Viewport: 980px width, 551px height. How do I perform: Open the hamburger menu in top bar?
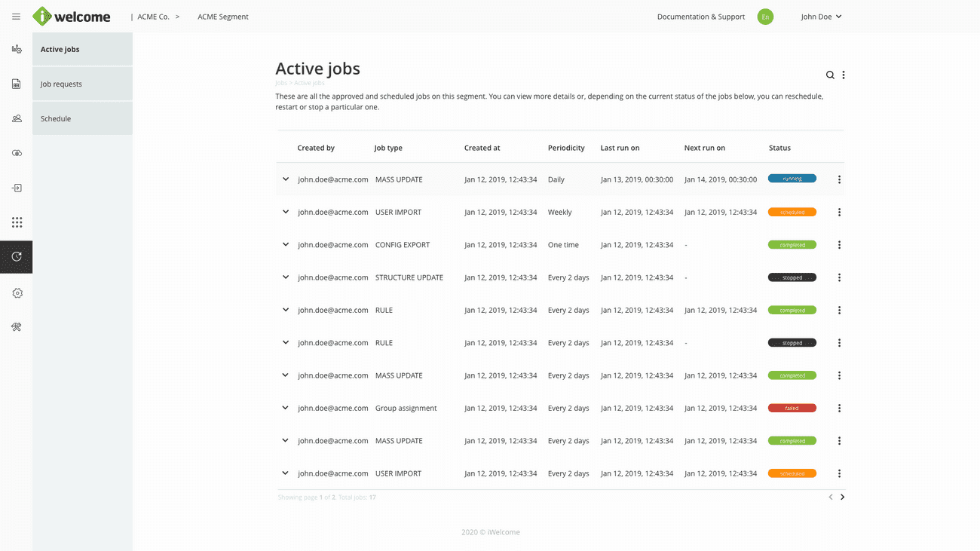(x=16, y=17)
